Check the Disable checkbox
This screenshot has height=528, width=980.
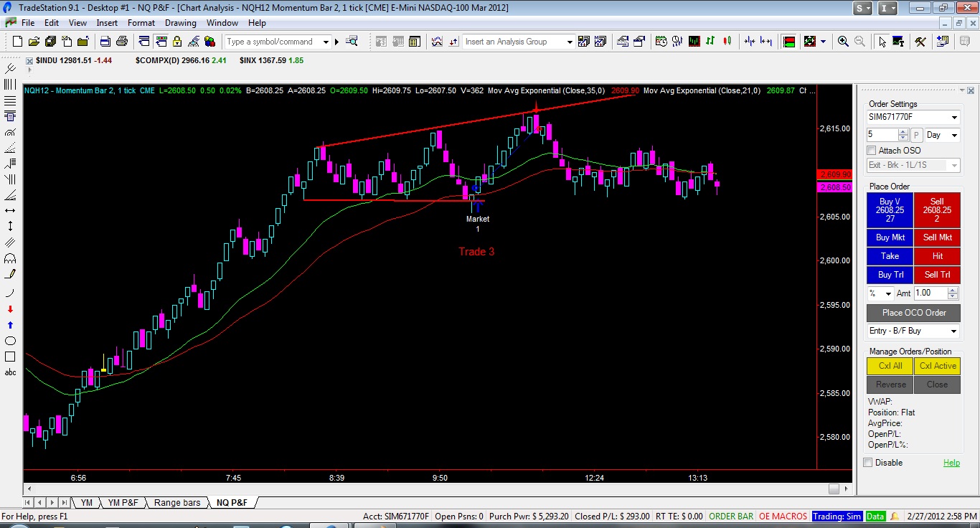tap(868, 463)
